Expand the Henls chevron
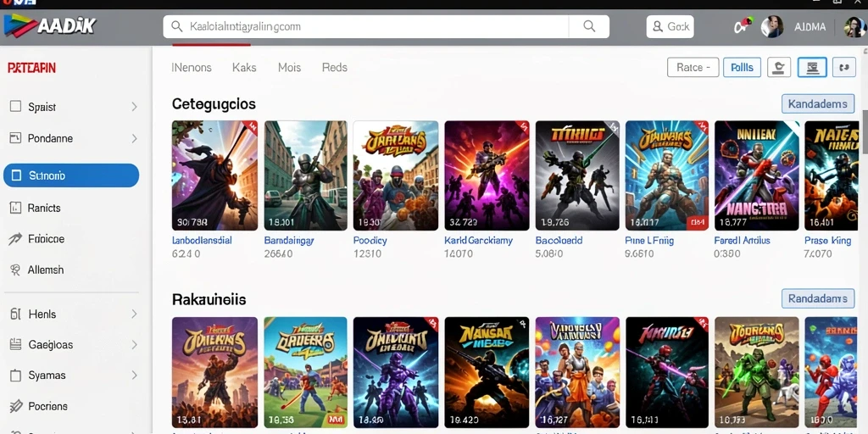Viewport: 868px width, 434px height. (134, 314)
